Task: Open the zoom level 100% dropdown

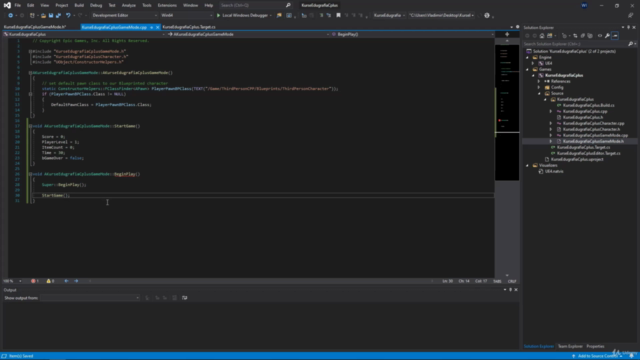Action: coord(12,281)
